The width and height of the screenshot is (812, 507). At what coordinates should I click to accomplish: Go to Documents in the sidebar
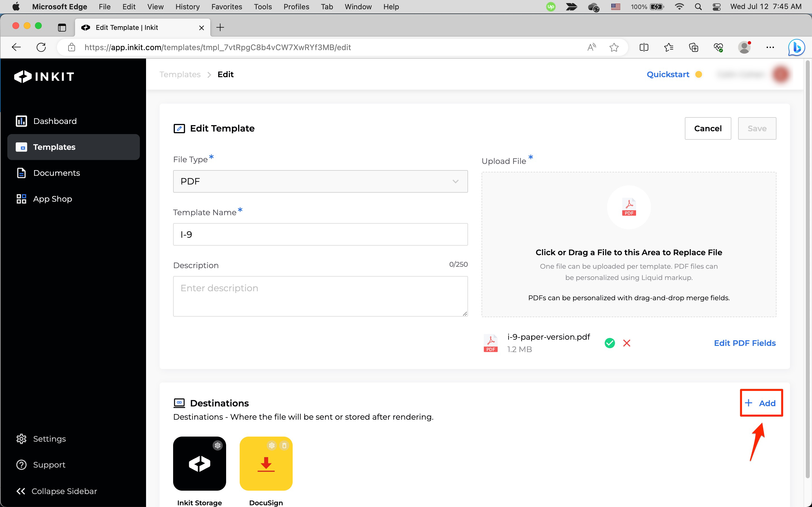pos(56,173)
